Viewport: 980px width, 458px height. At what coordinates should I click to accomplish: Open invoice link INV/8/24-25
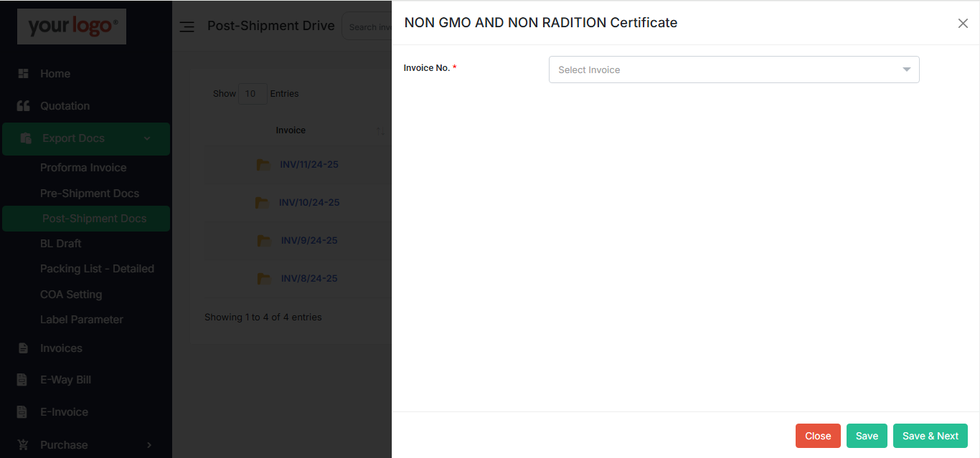(309, 279)
